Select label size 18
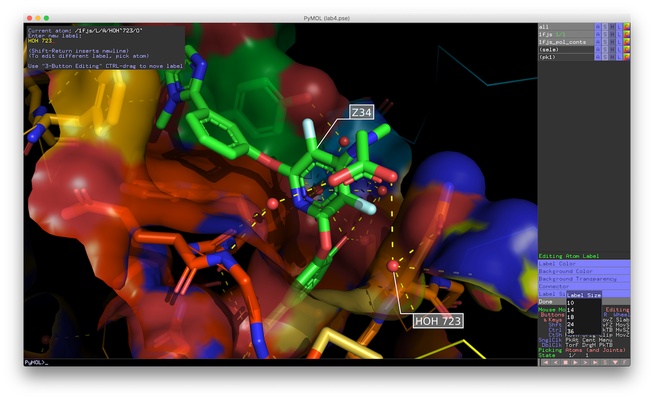 click(584, 317)
